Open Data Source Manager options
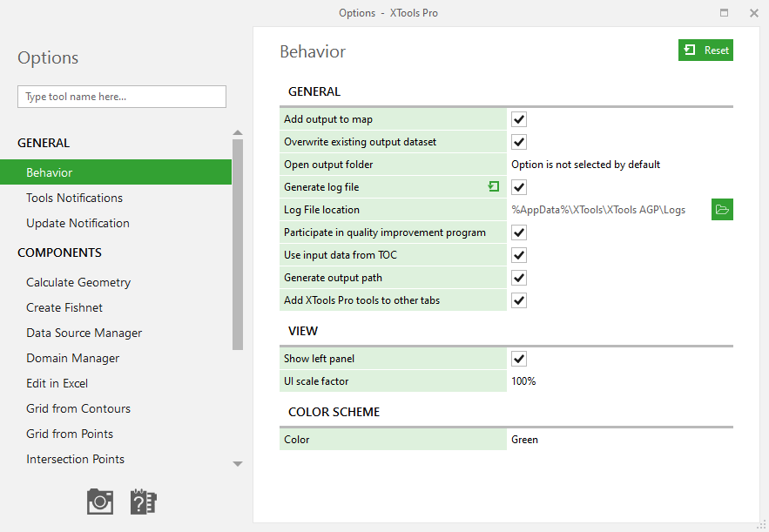The image size is (769, 532). [84, 333]
